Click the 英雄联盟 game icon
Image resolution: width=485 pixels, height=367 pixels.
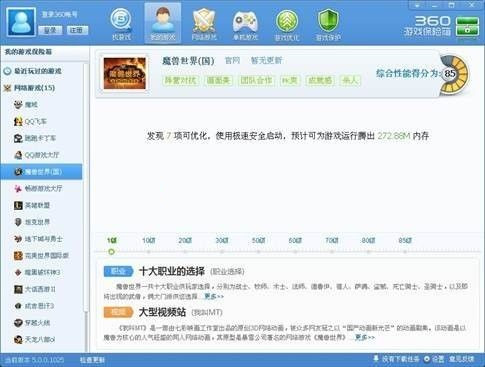click(18, 205)
